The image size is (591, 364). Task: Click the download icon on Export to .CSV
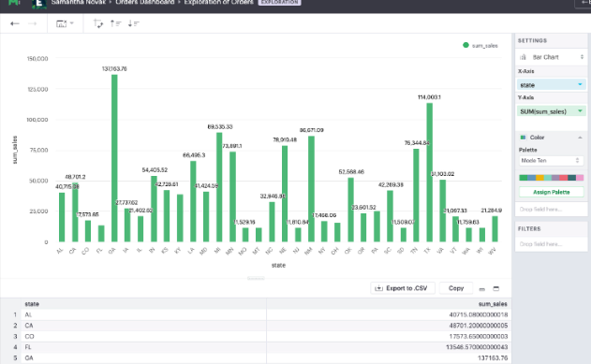(378, 288)
